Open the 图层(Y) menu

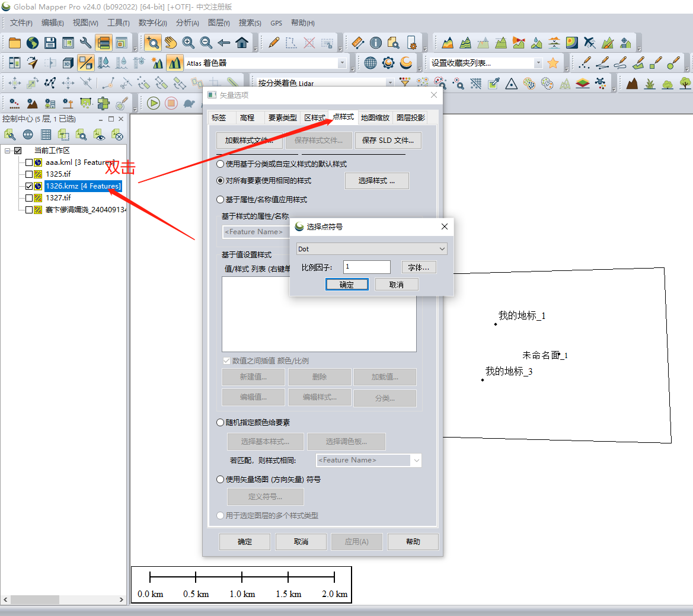click(x=219, y=23)
